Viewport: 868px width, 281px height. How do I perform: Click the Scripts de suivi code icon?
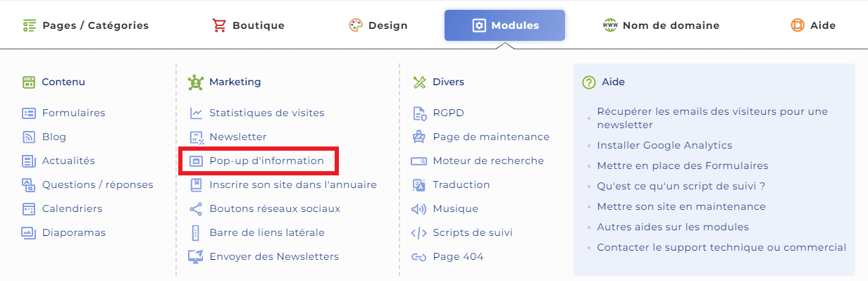pyautogui.click(x=419, y=232)
